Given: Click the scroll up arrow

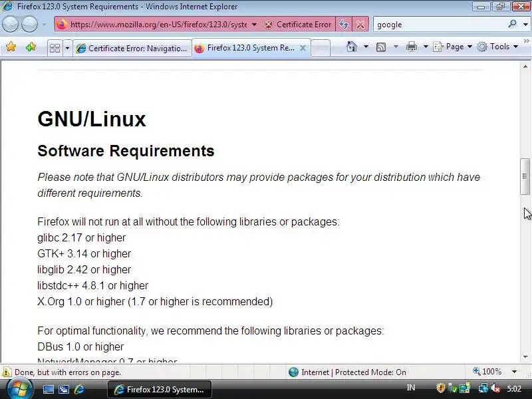Looking at the screenshot, I should (x=525, y=66).
